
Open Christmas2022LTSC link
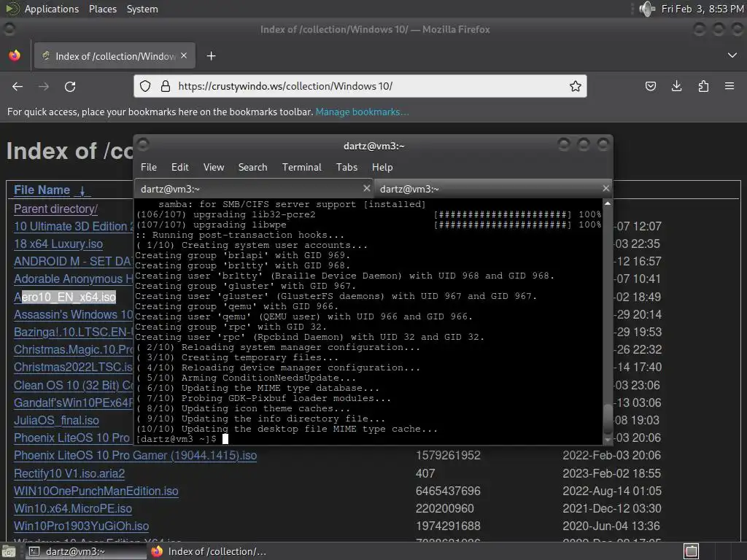(x=73, y=367)
